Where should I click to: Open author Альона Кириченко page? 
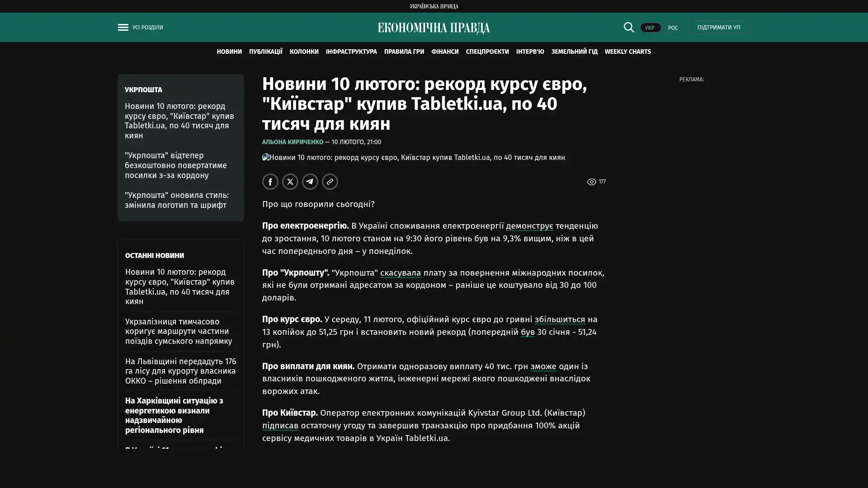[292, 142]
